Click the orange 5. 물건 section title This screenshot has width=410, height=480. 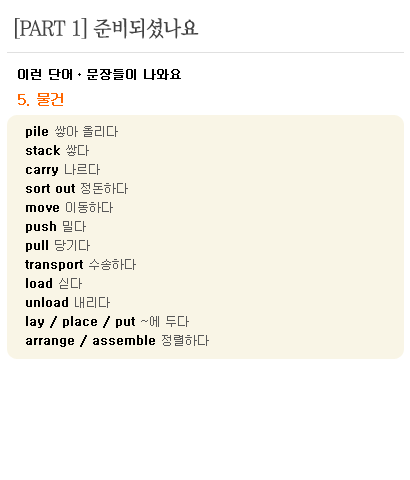pyautogui.click(x=40, y=99)
